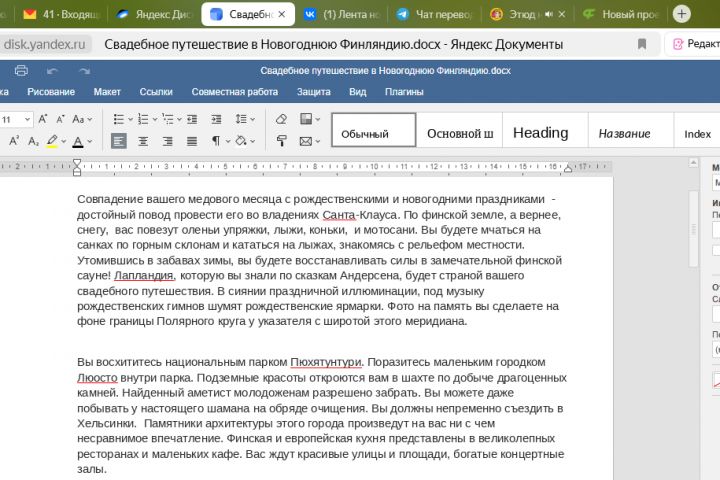
Task: Toggle left text alignment
Action: pyautogui.click(x=119, y=141)
